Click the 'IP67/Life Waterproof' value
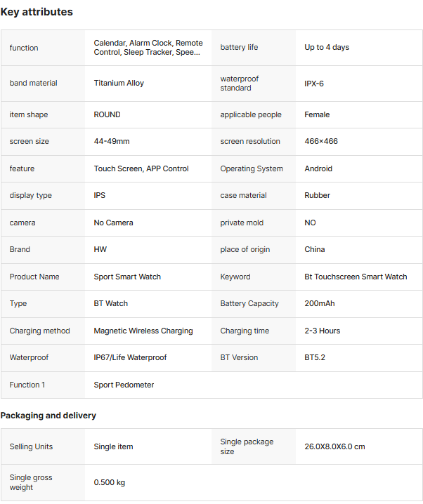Image resolution: width=423 pixels, height=504 pixels. pyautogui.click(x=130, y=357)
